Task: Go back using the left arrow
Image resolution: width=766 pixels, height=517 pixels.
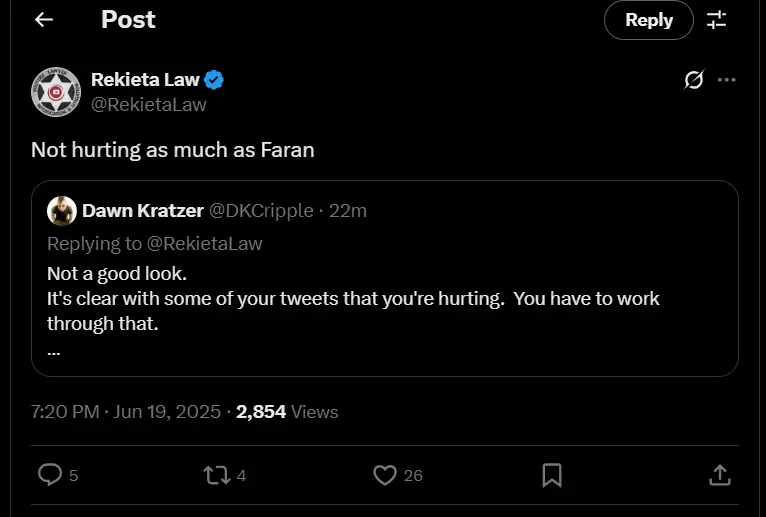Action: 44,20
